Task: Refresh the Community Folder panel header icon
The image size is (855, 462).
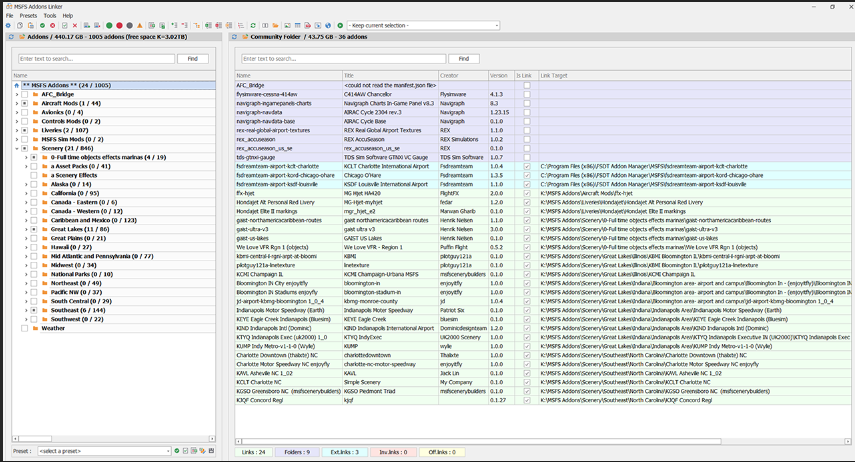Action: coord(234,37)
